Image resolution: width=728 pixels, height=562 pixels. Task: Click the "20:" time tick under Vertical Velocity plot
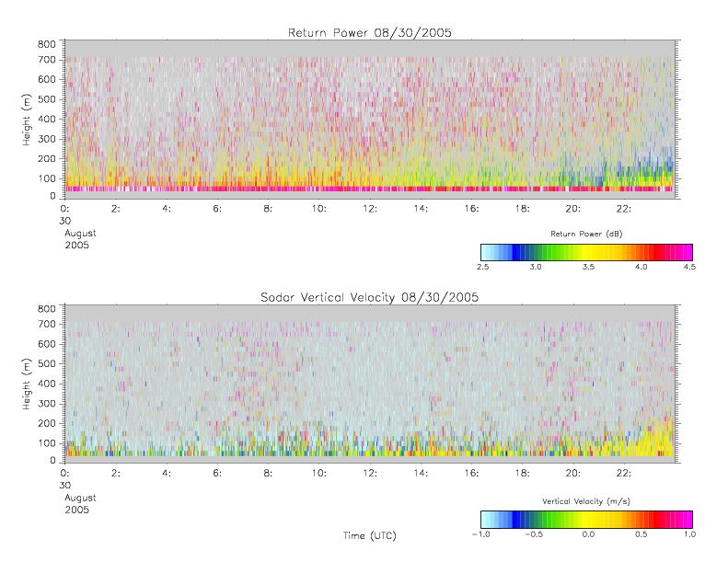pyautogui.click(x=573, y=474)
